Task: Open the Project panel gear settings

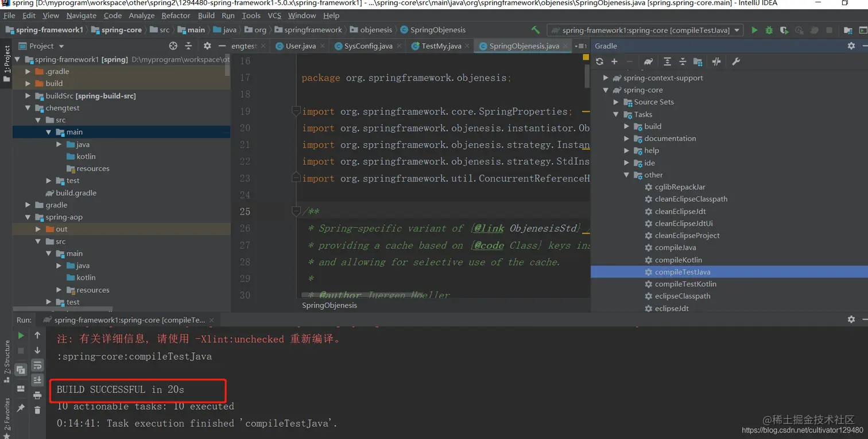Action: click(x=207, y=46)
